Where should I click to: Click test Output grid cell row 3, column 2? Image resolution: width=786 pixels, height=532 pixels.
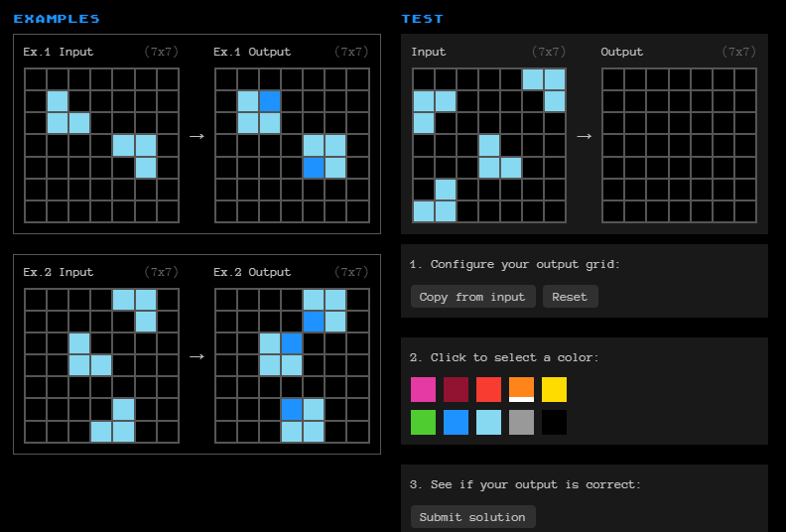tap(635, 123)
